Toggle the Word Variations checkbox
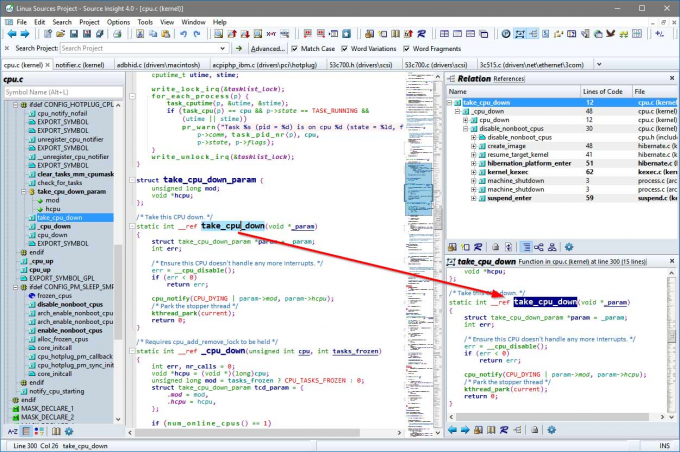The width and height of the screenshot is (680, 452). point(345,49)
